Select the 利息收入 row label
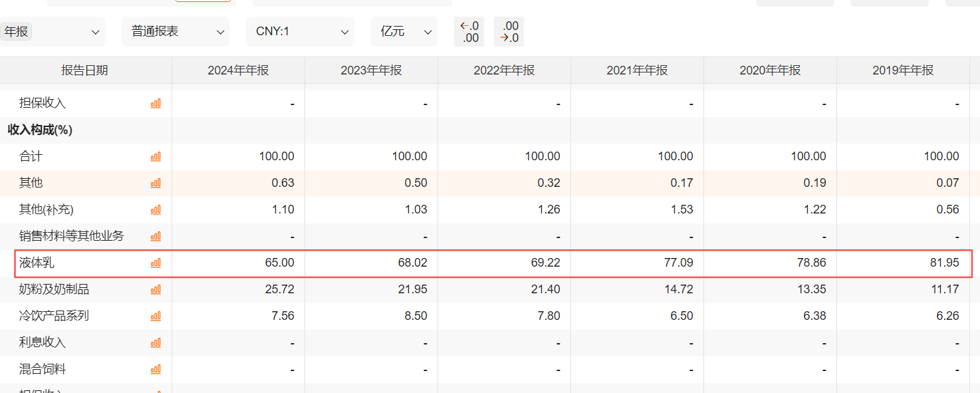Screen dimensions: 980x393 43,342
